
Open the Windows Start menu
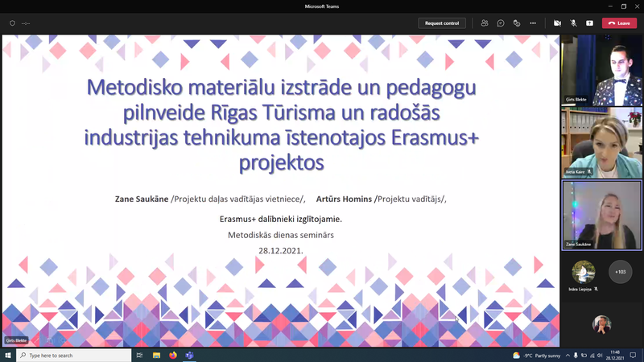(8, 356)
